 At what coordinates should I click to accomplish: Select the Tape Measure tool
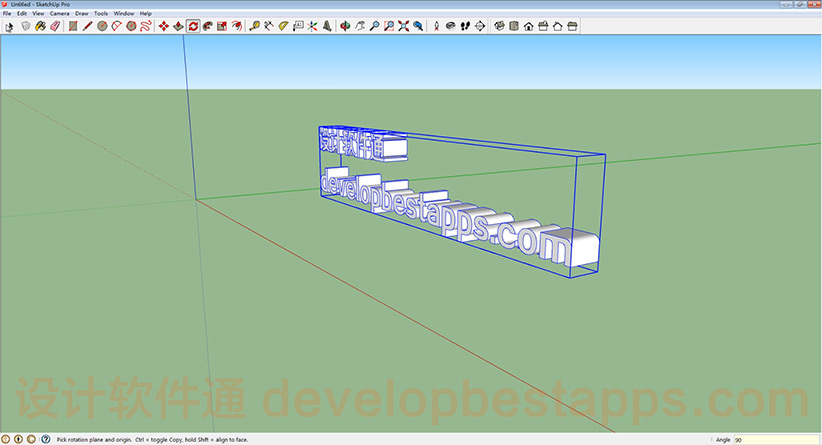tap(254, 26)
